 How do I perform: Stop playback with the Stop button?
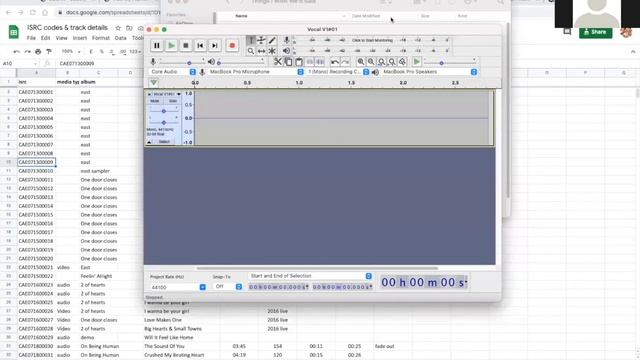pos(186,46)
